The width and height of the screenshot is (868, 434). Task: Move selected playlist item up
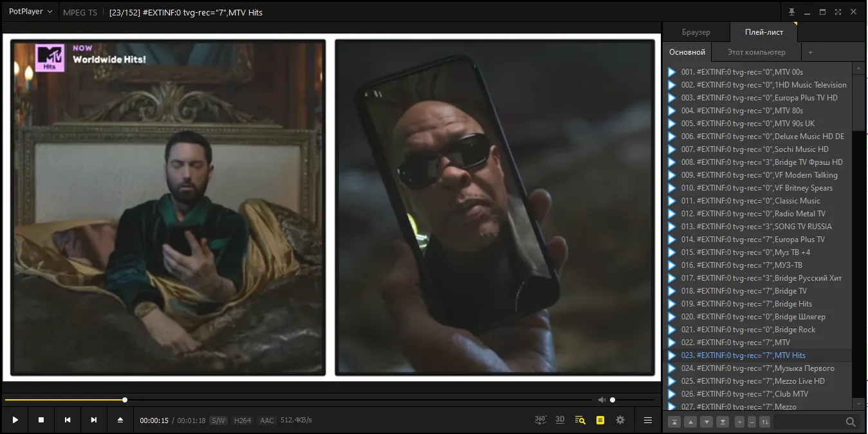(690, 422)
